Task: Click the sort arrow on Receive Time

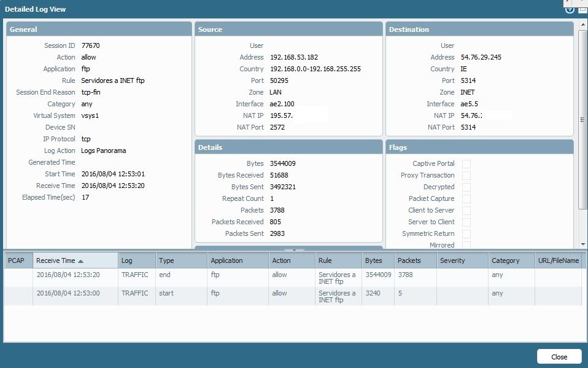Action: point(81,261)
